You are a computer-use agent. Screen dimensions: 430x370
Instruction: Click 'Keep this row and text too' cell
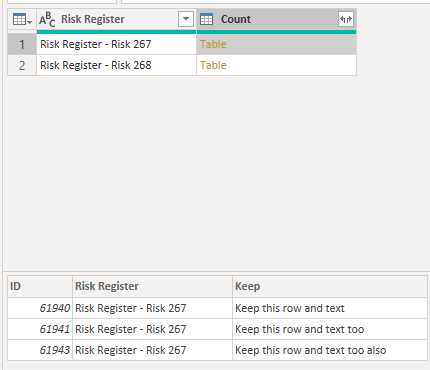(x=330, y=329)
